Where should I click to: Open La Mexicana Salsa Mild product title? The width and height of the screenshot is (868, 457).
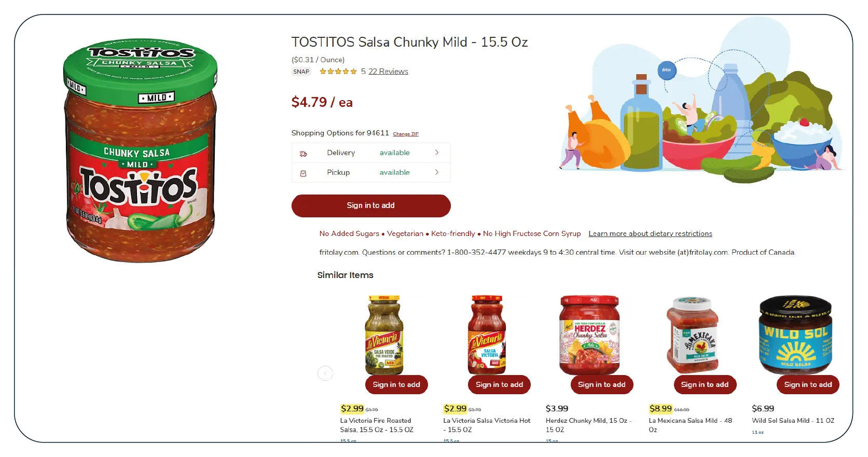coord(690,425)
